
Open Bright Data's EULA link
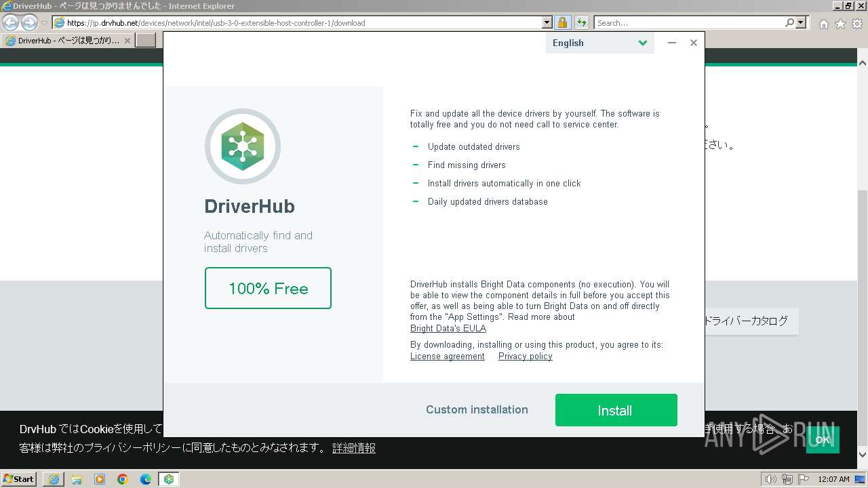click(448, 328)
